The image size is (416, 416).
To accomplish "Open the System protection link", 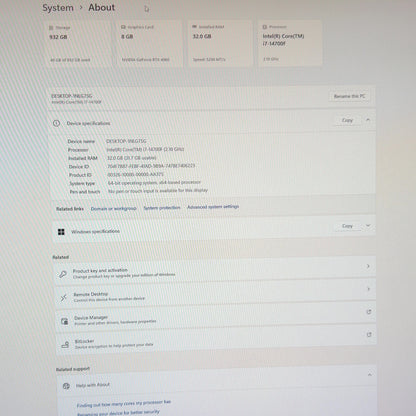I will 162,208.
